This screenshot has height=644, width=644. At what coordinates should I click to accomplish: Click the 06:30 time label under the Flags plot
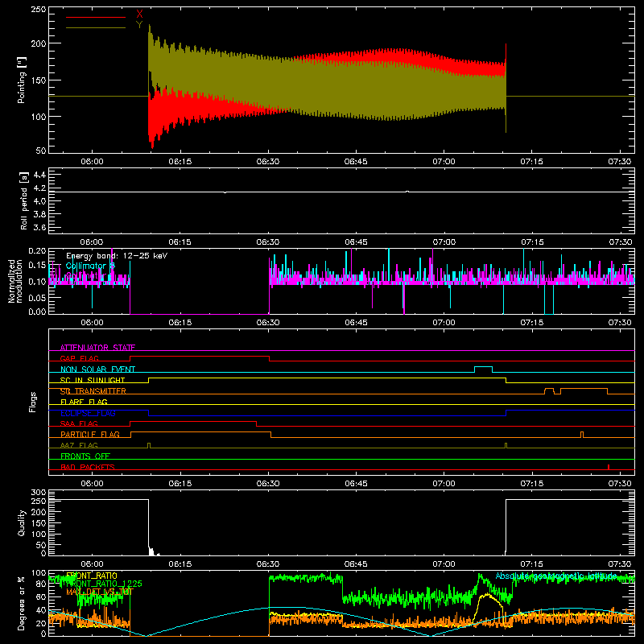(268, 484)
